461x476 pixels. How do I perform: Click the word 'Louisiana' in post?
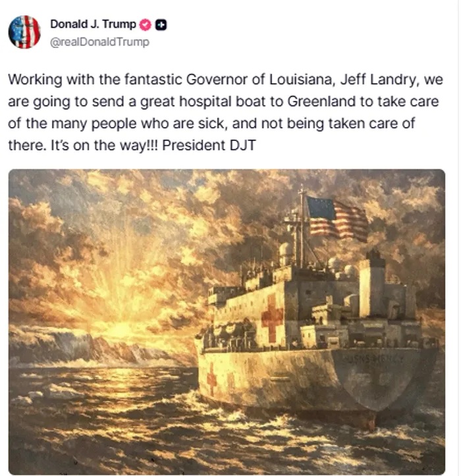click(302, 80)
